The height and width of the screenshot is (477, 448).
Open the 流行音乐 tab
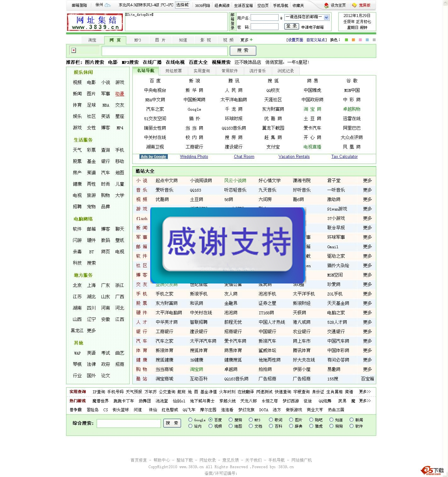pyautogui.click(x=258, y=71)
